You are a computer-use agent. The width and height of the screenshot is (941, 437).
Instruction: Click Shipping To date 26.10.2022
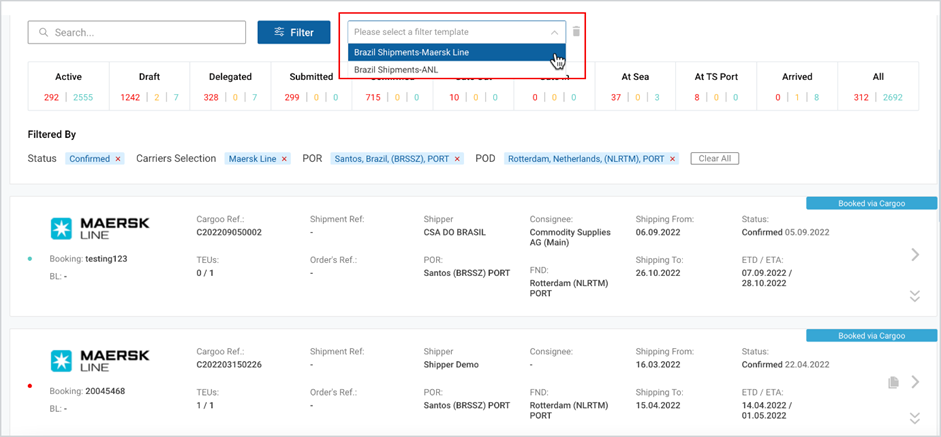pyautogui.click(x=658, y=273)
